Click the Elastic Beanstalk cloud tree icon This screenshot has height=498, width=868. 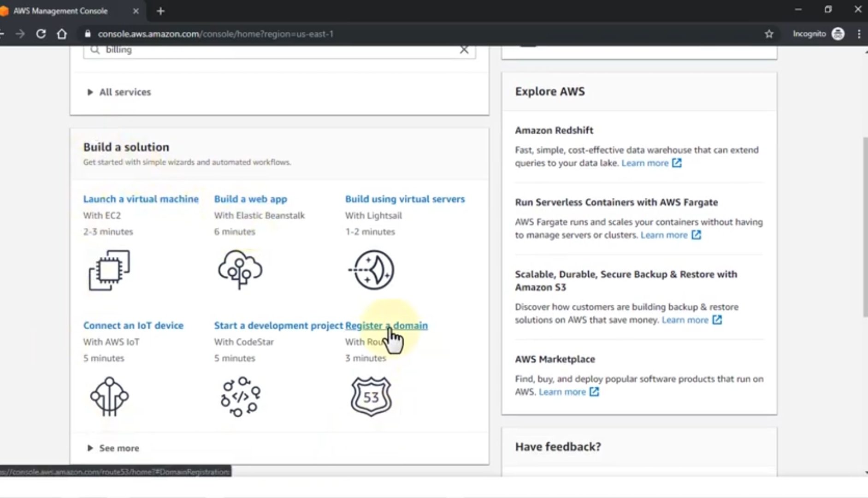[240, 270]
